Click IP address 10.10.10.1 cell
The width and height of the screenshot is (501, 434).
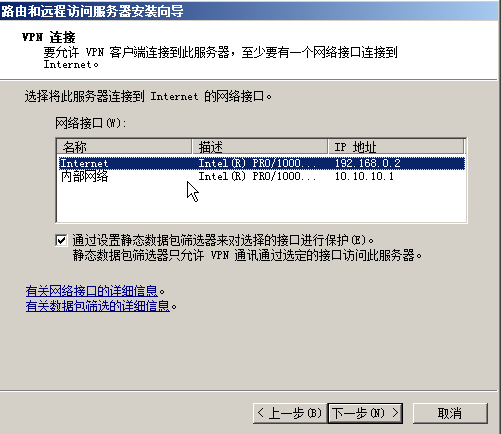pyautogui.click(x=364, y=176)
